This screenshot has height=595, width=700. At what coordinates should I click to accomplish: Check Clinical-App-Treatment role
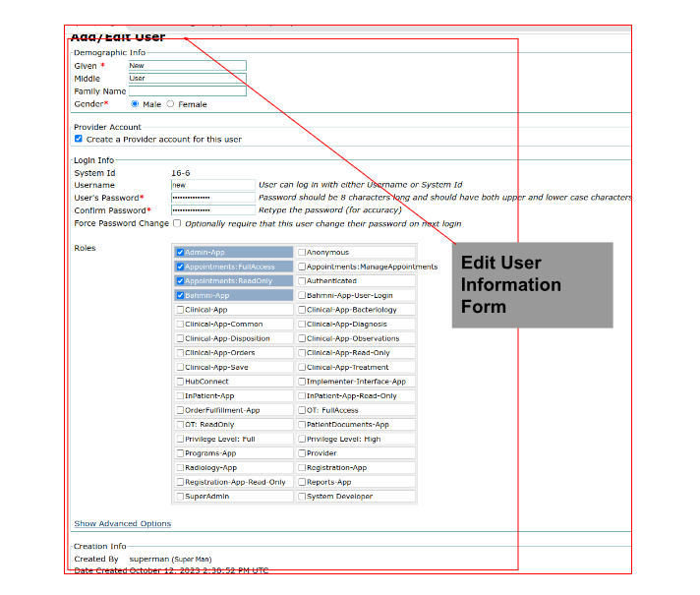302,367
